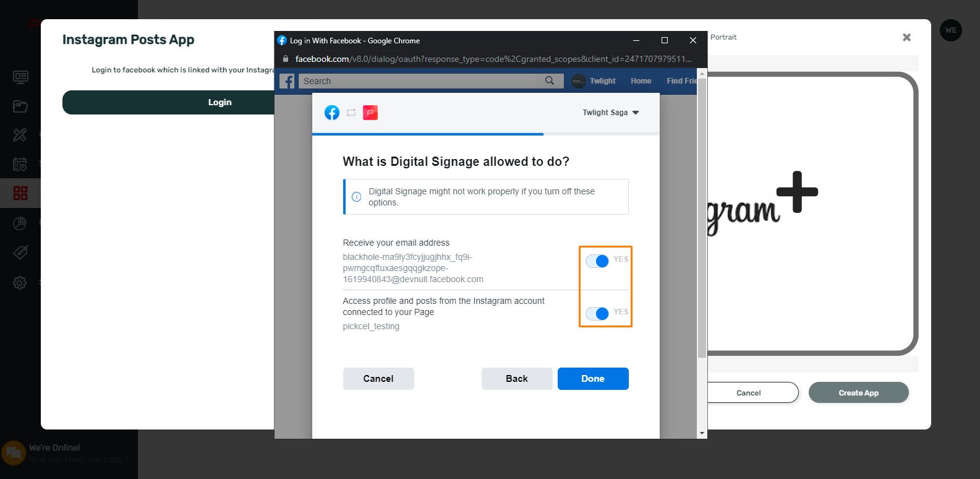Click Find Friends in Facebook top bar
Viewport: 980px width, 479px height.
click(681, 81)
